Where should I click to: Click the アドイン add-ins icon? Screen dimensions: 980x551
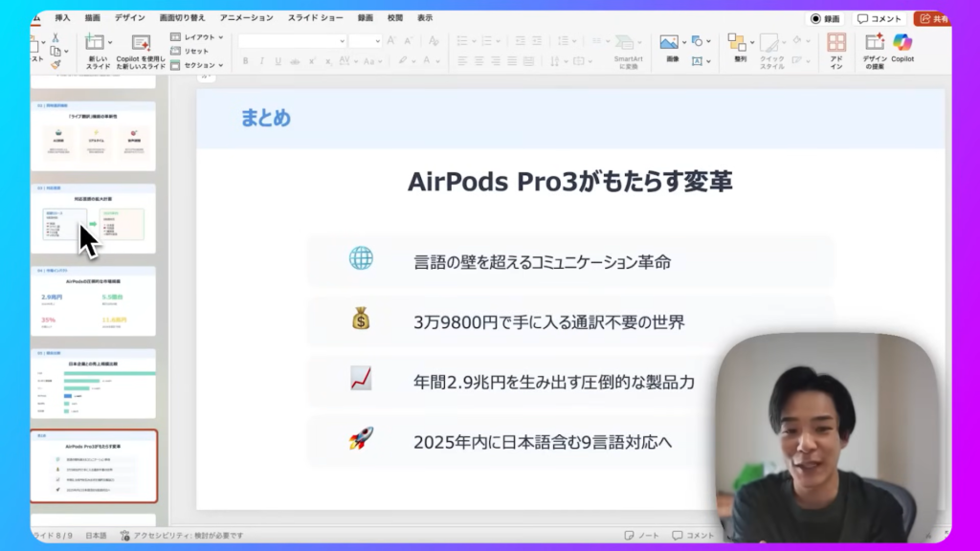click(x=836, y=42)
